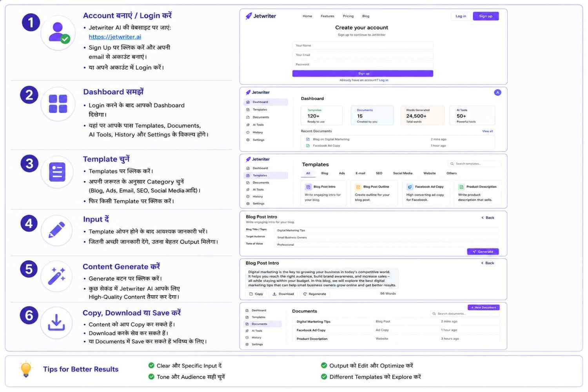588x392 pixels.
Task: Open the round "A" user avatar on Dashboard screen
Action: tap(497, 93)
